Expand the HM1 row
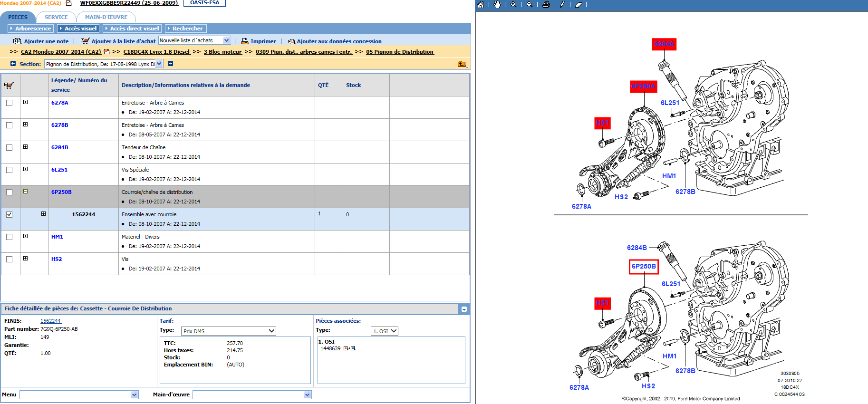Screen dimensions: 868x404 pyautogui.click(x=26, y=236)
